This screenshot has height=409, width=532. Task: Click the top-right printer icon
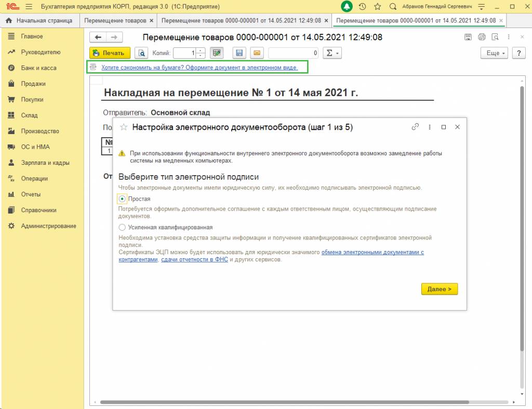pyautogui.click(x=482, y=37)
